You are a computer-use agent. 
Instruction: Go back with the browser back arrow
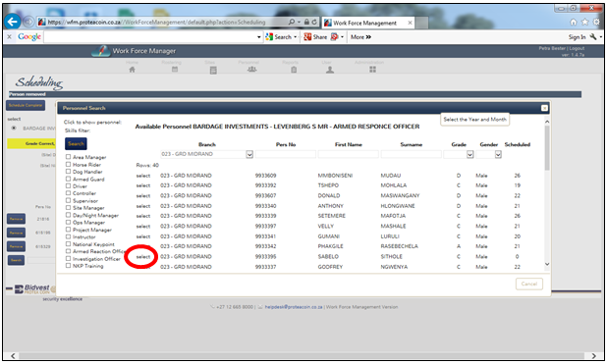coord(12,22)
